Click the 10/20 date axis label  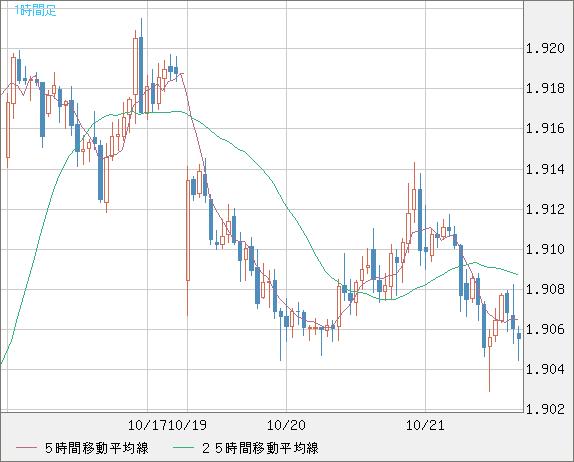tap(286, 425)
